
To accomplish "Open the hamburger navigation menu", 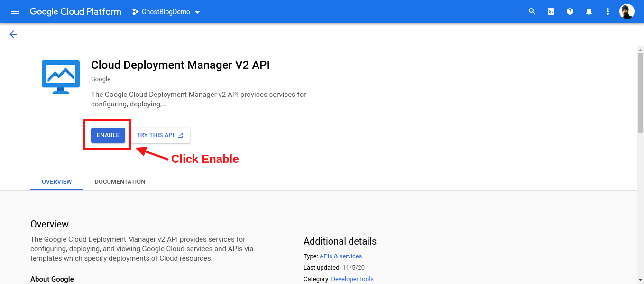I will [x=15, y=11].
